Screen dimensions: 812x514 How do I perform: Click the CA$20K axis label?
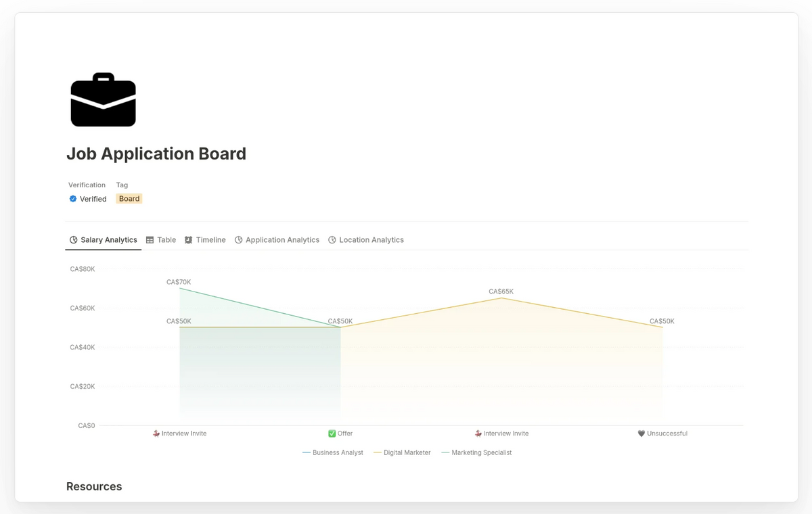[83, 387]
